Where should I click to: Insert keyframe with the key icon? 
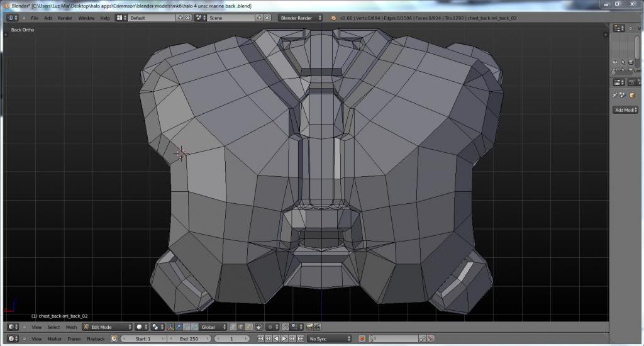(423, 338)
